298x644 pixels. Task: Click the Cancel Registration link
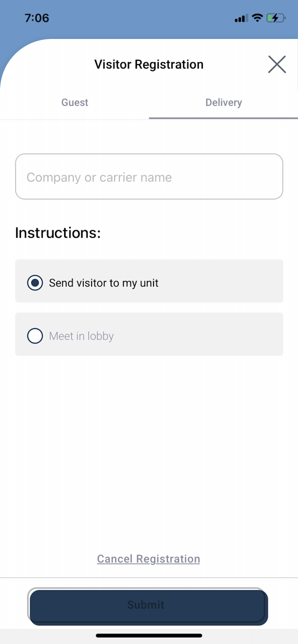148,559
